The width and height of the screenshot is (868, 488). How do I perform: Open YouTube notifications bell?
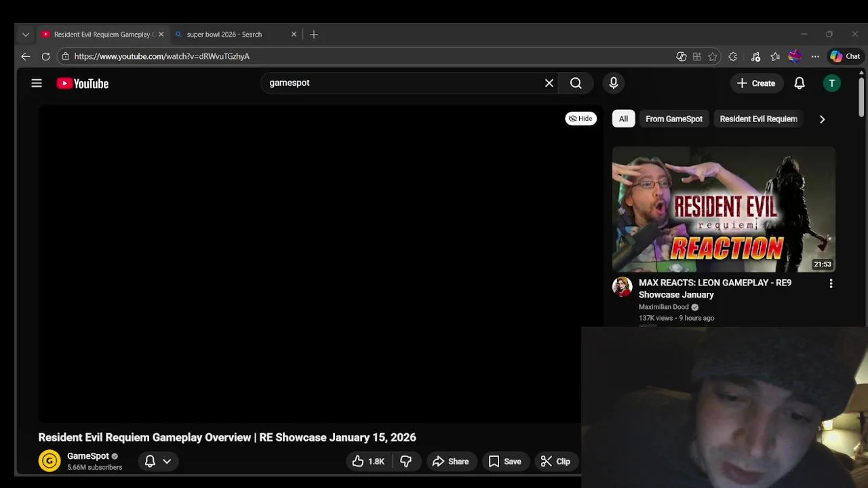click(800, 83)
